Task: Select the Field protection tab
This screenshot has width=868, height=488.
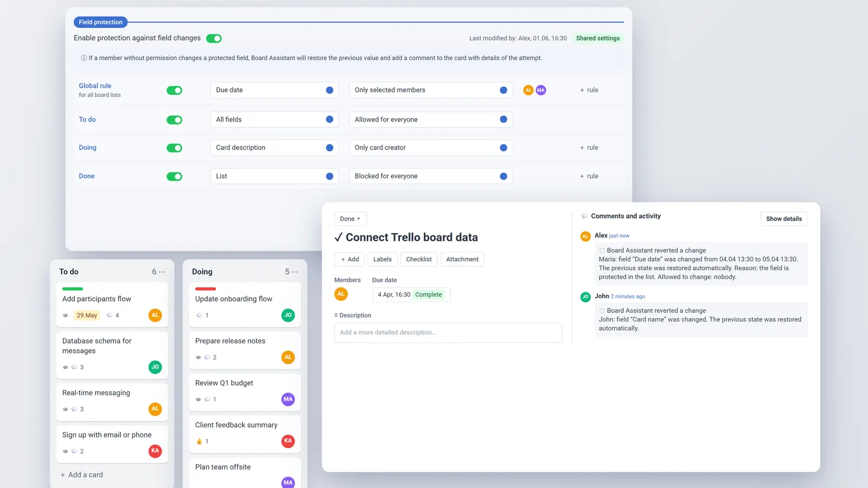Action: pyautogui.click(x=100, y=22)
